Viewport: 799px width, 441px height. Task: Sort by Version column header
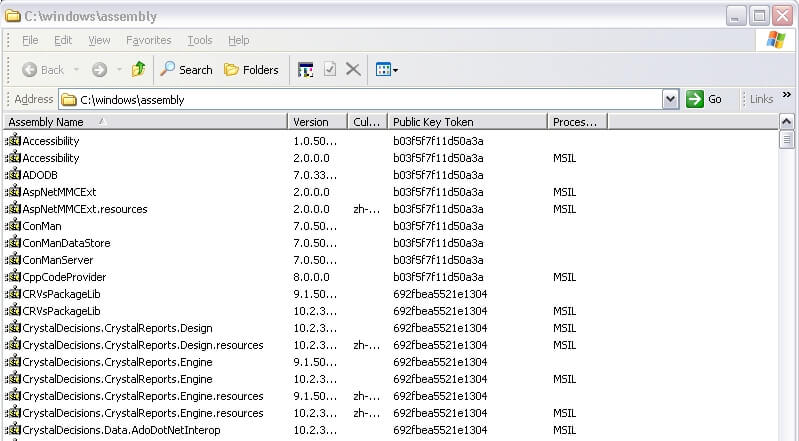(317, 122)
